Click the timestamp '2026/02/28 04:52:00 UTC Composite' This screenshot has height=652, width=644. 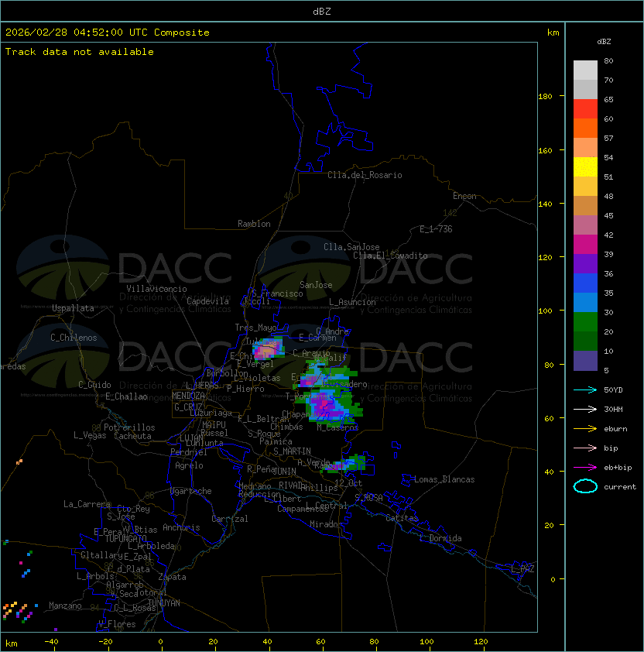pyautogui.click(x=108, y=33)
